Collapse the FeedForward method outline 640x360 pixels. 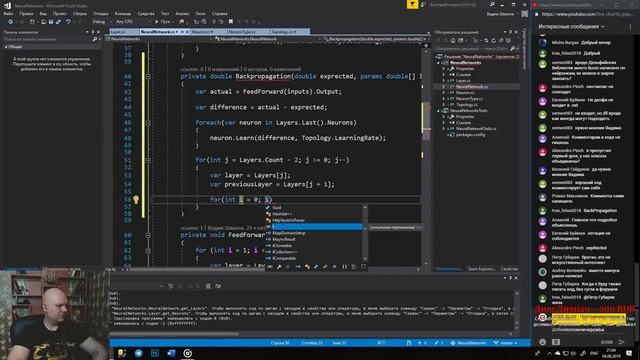[x=148, y=235]
